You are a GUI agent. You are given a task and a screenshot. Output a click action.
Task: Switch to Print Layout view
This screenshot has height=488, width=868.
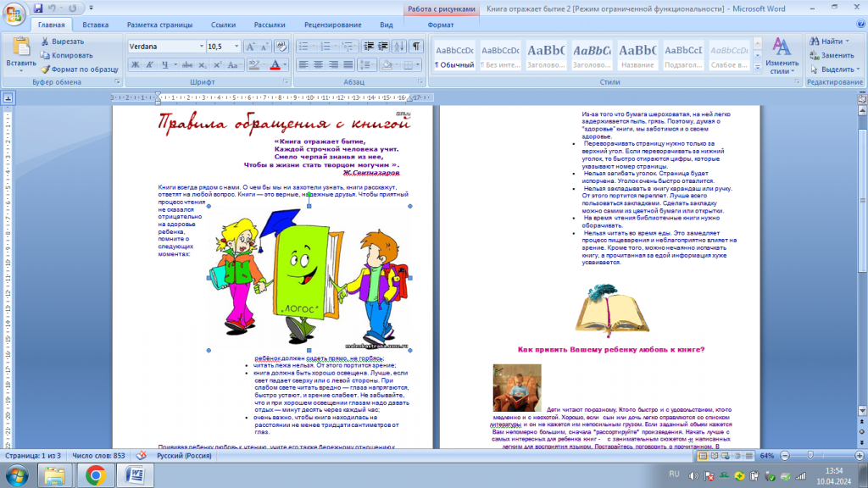coord(703,456)
